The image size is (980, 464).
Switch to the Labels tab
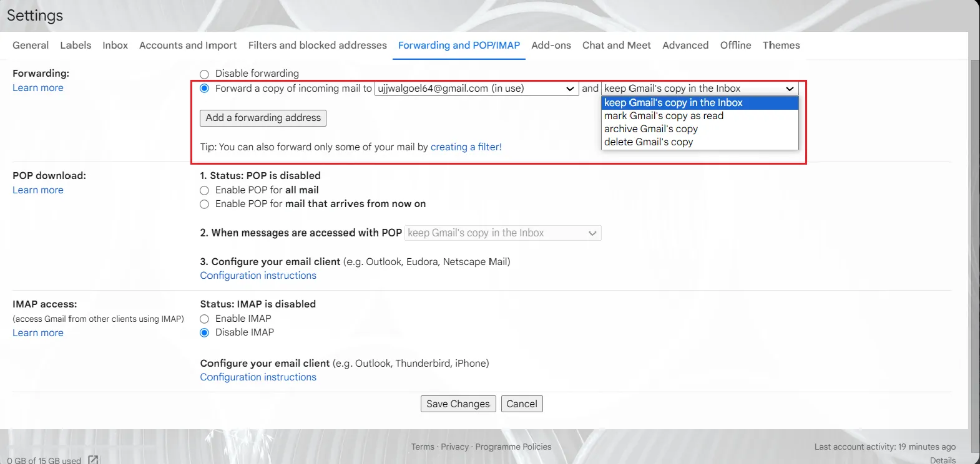point(76,46)
